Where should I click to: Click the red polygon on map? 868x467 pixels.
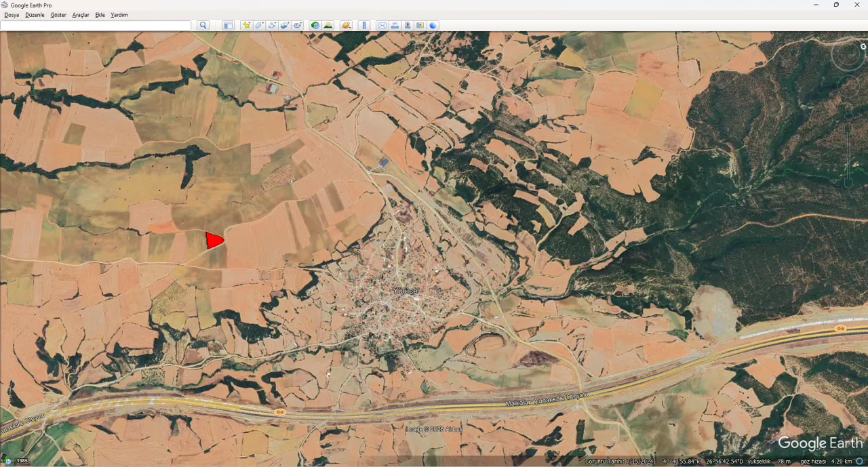coord(214,240)
